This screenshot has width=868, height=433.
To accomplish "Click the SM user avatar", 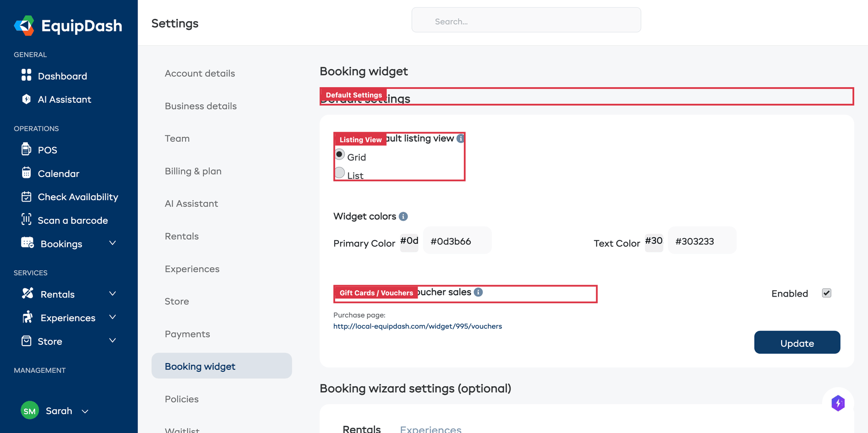I will pos(30,411).
